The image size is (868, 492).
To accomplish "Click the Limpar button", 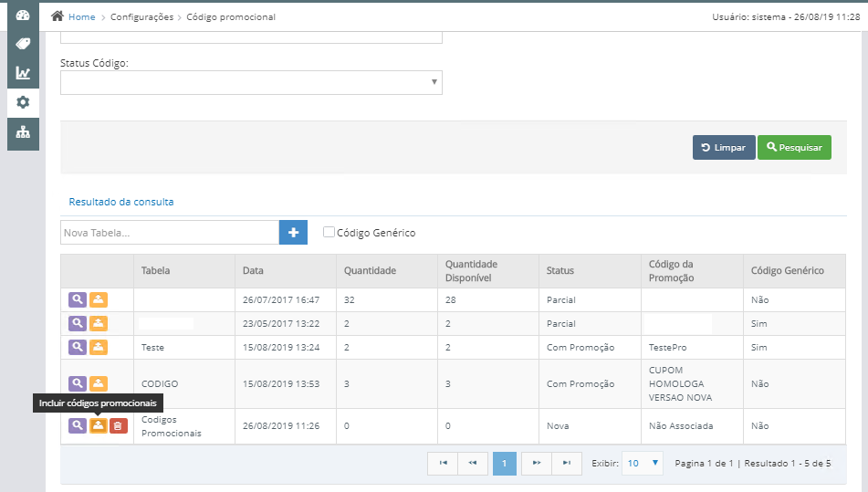I will pos(724,147).
